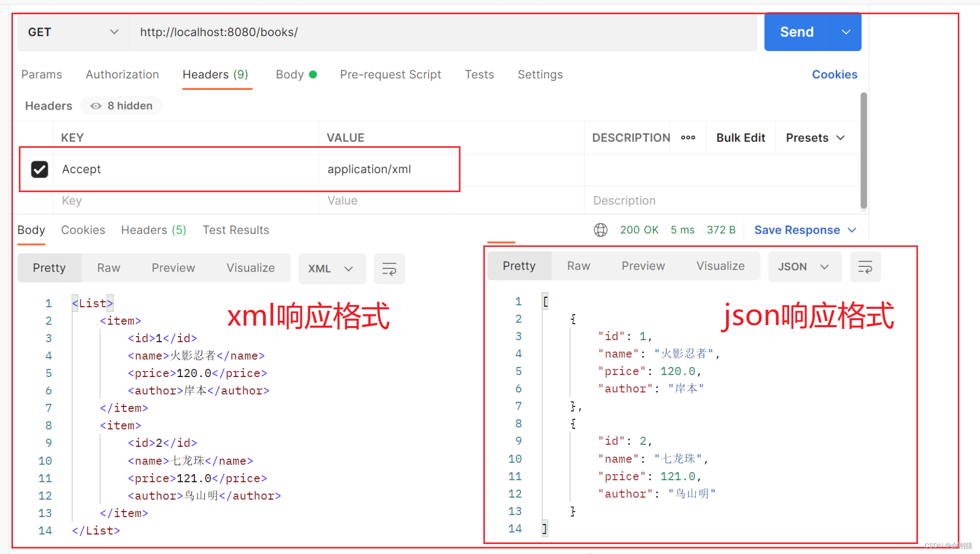Screen dimensions: 980x554
Task: Open the XML format dropdown
Action: coord(332,268)
